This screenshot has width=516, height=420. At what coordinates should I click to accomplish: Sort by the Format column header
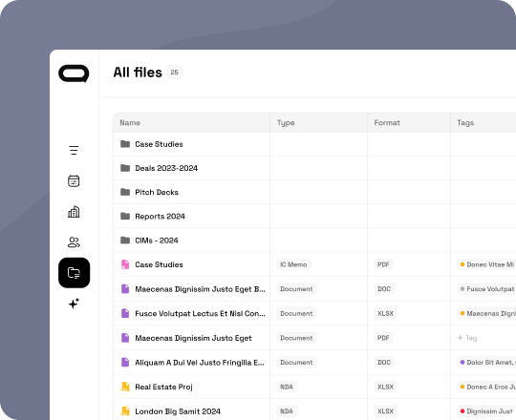click(x=387, y=122)
